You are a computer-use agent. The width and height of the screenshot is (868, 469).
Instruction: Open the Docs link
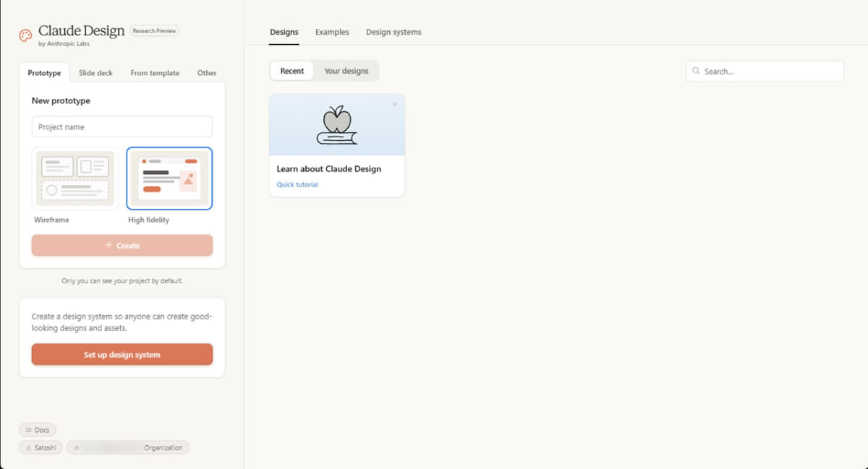coord(38,430)
